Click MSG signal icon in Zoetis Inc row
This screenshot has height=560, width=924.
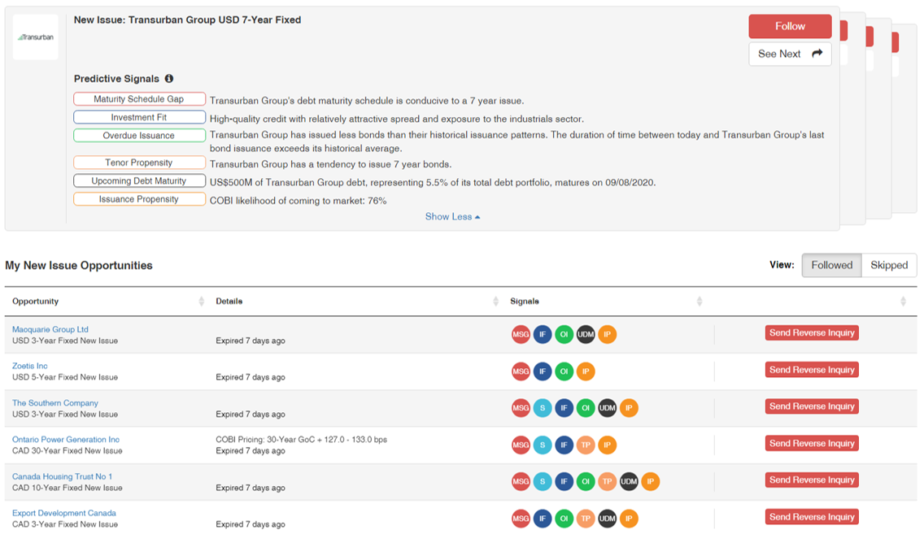click(x=521, y=371)
